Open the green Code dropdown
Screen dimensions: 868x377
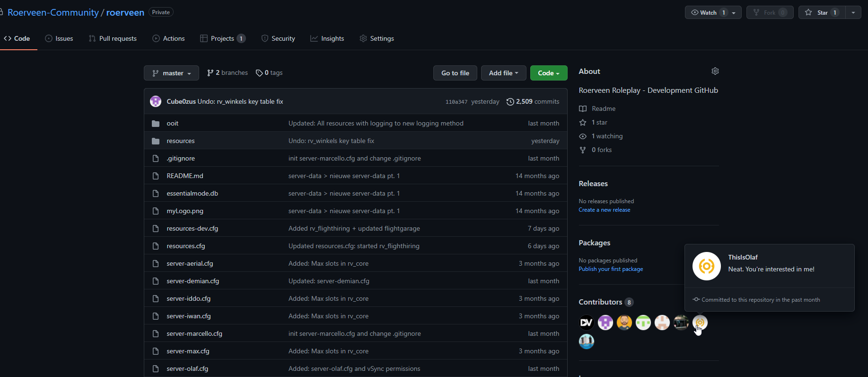pyautogui.click(x=548, y=73)
